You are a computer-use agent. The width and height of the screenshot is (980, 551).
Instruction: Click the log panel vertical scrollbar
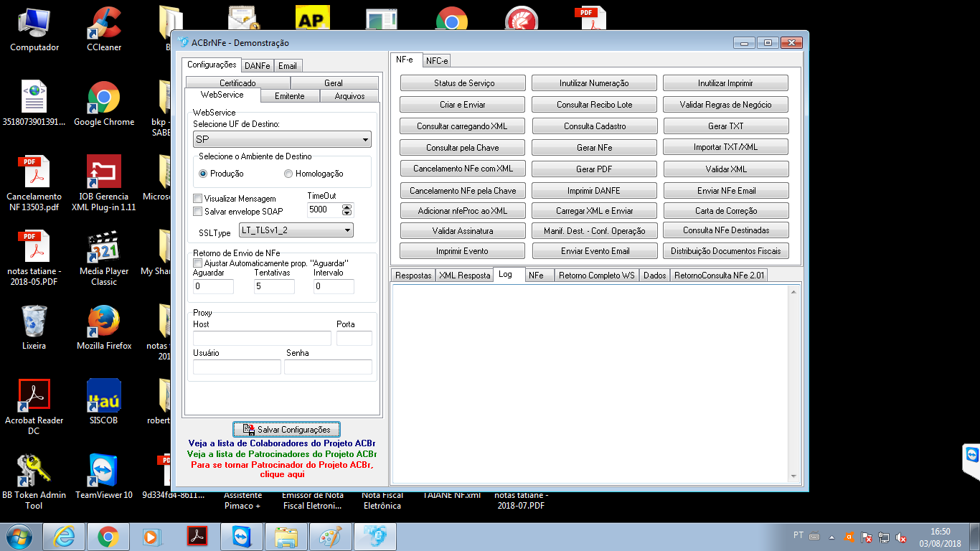tap(794, 383)
